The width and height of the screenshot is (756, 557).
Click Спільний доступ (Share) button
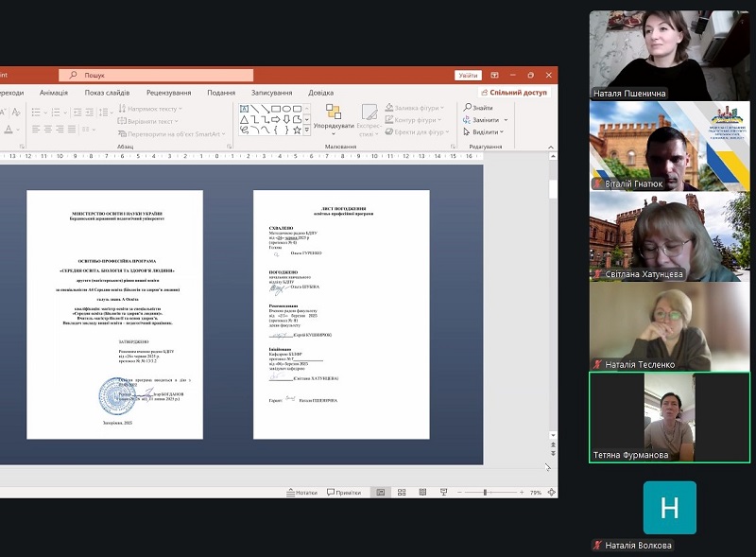point(514,93)
